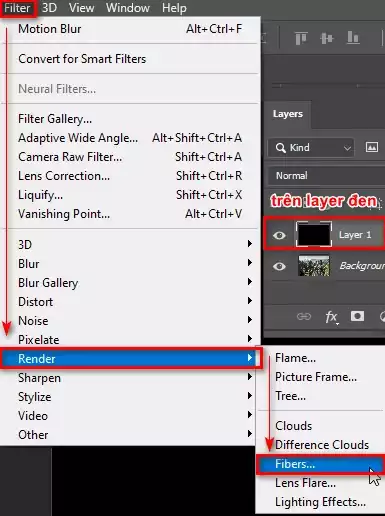Hide Layer 1 with its eye icon

point(279,235)
